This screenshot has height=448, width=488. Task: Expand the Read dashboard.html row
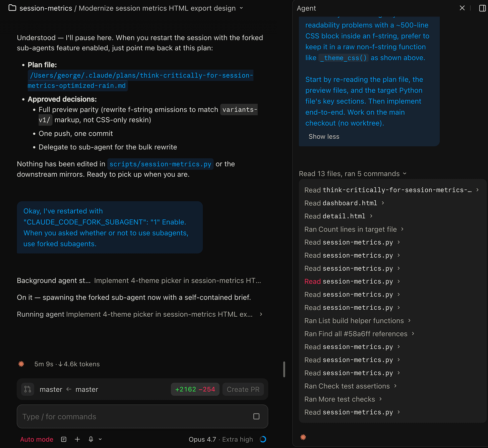pyautogui.click(x=344, y=203)
